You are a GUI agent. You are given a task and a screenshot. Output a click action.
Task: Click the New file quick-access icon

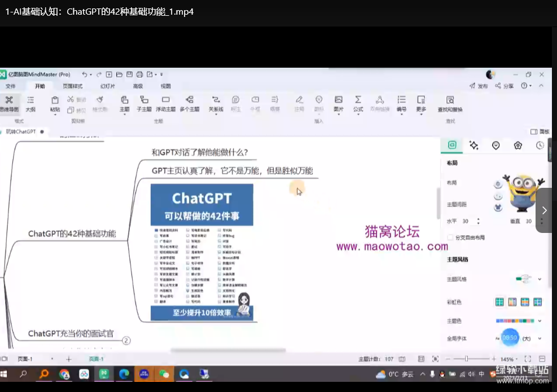[109, 74]
